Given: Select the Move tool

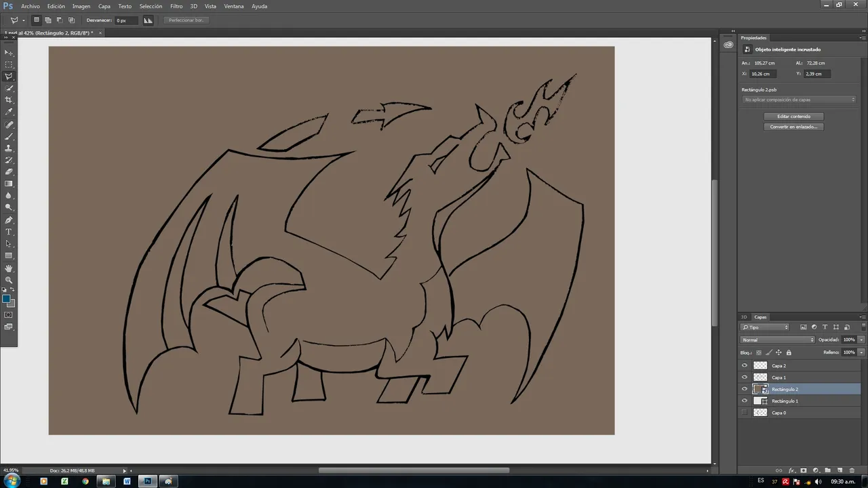Looking at the screenshot, I should click(9, 53).
